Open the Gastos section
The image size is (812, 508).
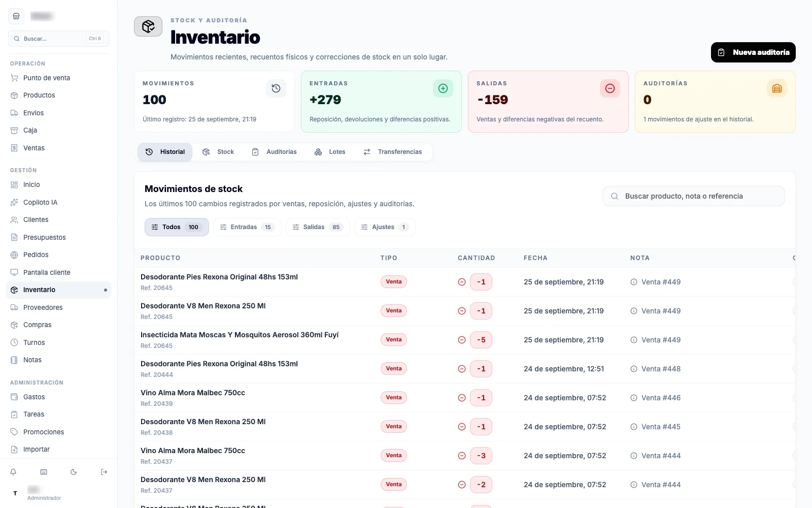pos(59,397)
